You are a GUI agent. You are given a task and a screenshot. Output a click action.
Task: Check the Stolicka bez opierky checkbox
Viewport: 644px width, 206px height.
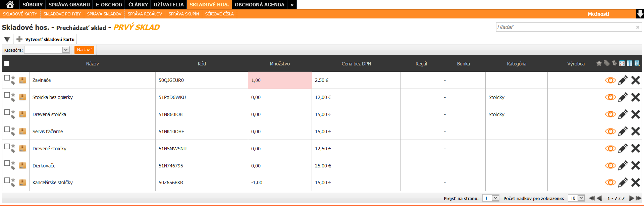pyautogui.click(x=7, y=95)
